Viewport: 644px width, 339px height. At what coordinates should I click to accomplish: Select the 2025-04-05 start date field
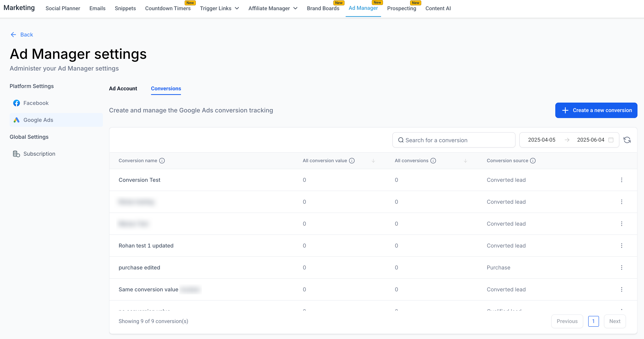click(x=541, y=140)
